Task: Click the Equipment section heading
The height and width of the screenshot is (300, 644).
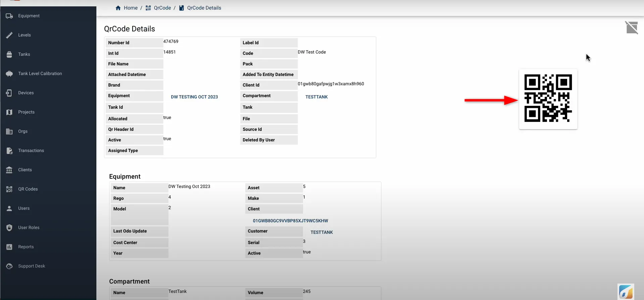Action: pyautogui.click(x=125, y=176)
